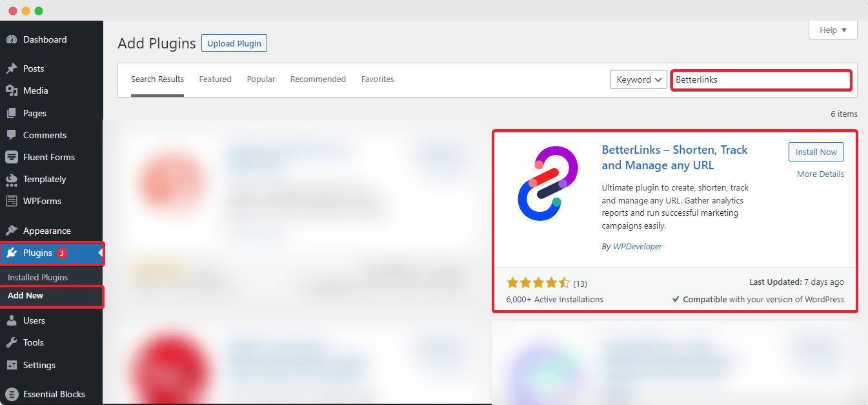Expand the Keyword search type dropdown
The width and height of the screenshot is (868, 405).
click(x=638, y=80)
